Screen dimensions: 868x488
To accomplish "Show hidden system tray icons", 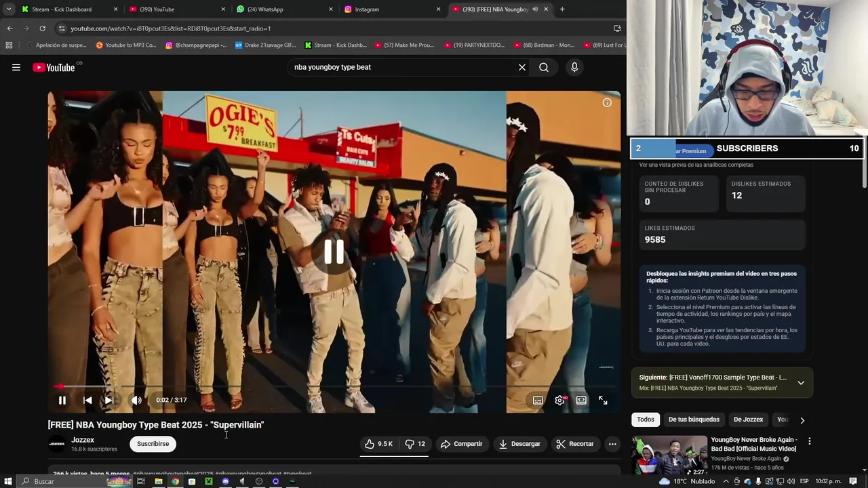I will (x=726, y=481).
